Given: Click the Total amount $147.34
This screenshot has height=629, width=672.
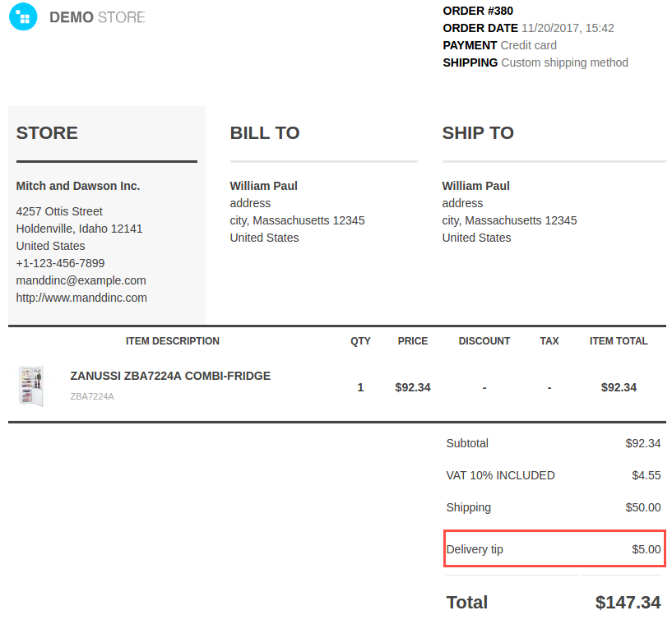Looking at the screenshot, I should coord(628,603).
